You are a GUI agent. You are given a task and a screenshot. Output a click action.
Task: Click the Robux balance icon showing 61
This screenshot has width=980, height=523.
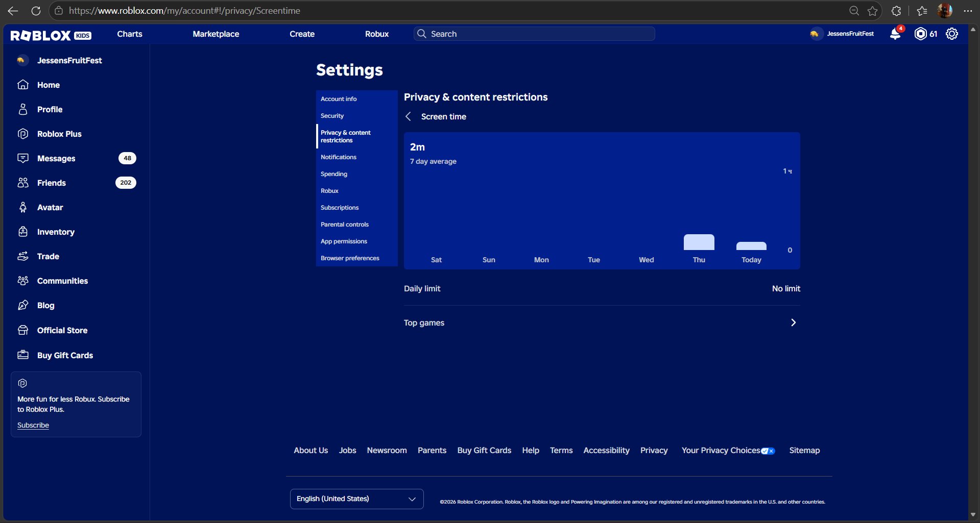(920, 34)
